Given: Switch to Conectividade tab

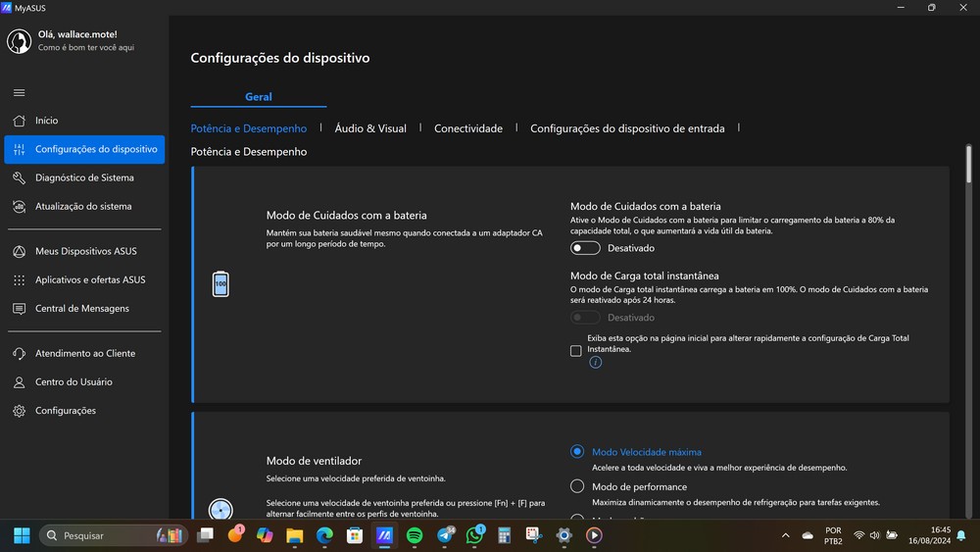Looking at the screenshot, I should point(468,128).
